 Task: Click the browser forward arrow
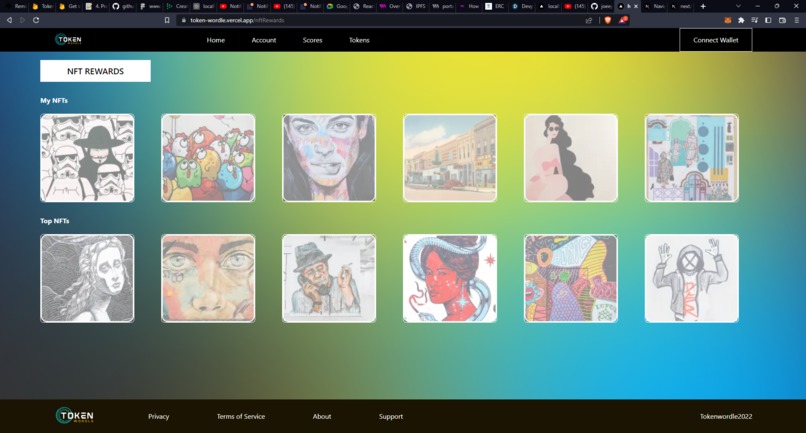coord(22,20)
